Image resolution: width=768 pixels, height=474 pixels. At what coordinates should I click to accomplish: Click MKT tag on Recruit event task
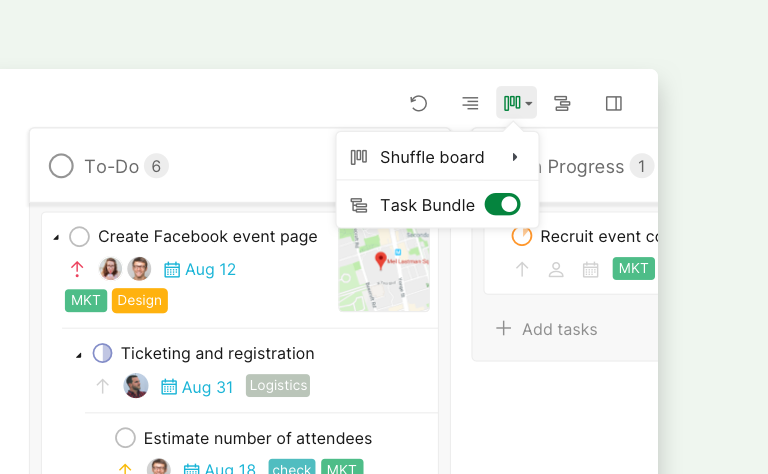point(633,268)
